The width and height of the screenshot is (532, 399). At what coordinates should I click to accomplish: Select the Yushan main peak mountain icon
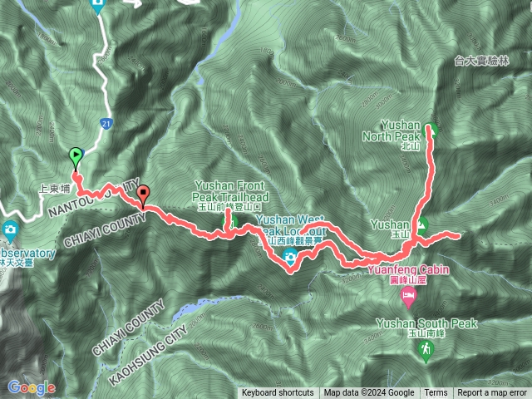tap(421, 227)
